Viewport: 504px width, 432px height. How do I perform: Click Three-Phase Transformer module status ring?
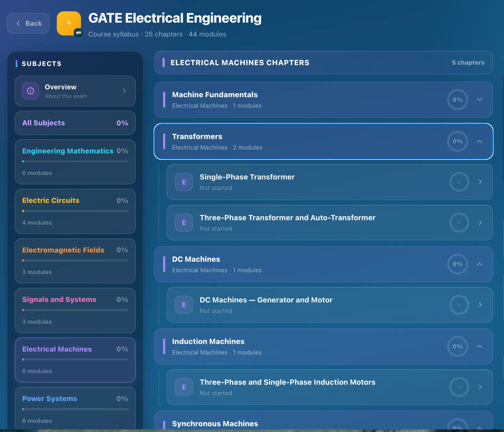click(459, 223)
